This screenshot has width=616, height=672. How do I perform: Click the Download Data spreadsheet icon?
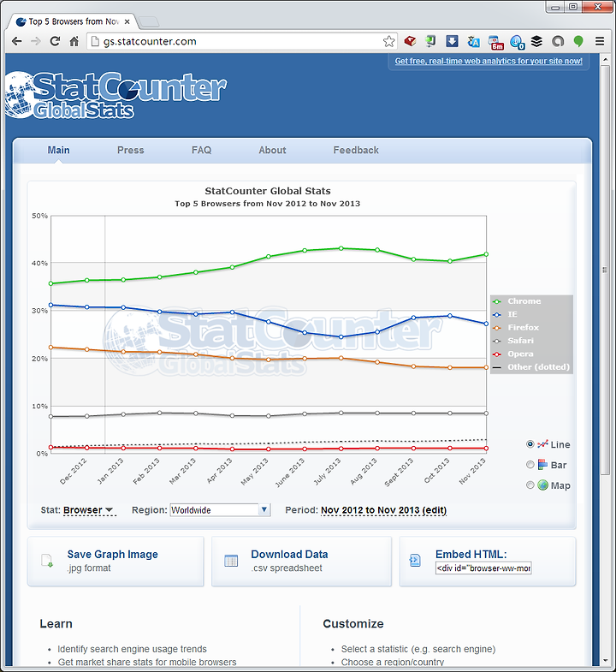pyautogui.click(x=231, y=561)
